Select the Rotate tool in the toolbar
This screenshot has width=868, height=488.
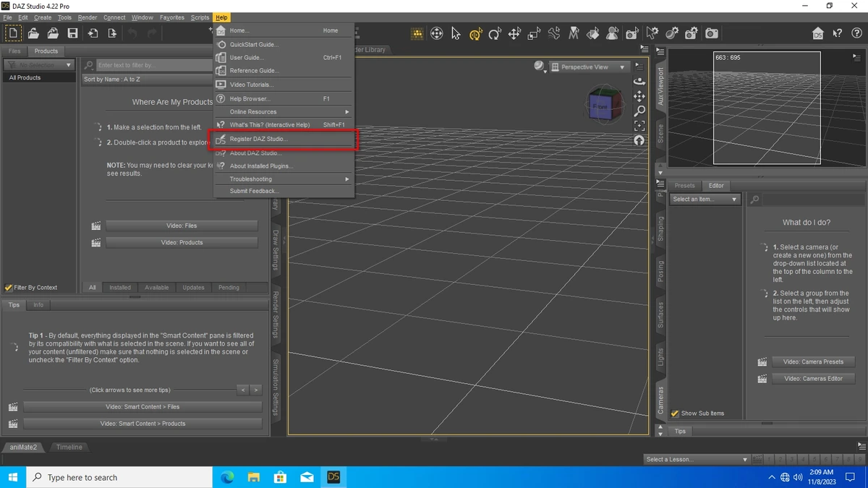click(x=495, y=33)
